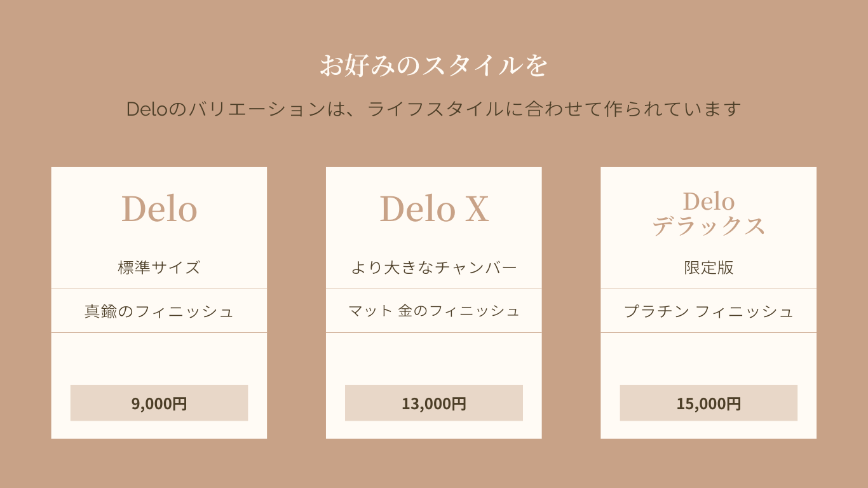Click the empty area above 9,000円 button

pyautogui.click(x=159, y=358)
